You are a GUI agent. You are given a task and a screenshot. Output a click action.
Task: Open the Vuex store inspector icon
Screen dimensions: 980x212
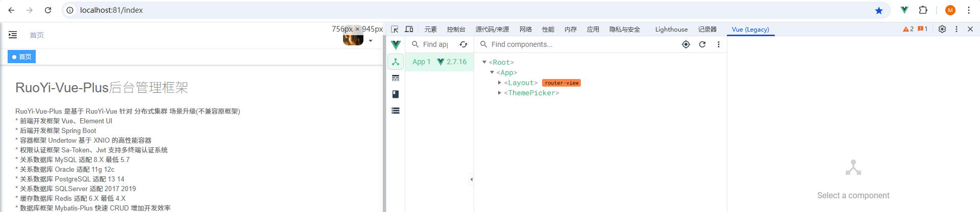click(396, 94)
